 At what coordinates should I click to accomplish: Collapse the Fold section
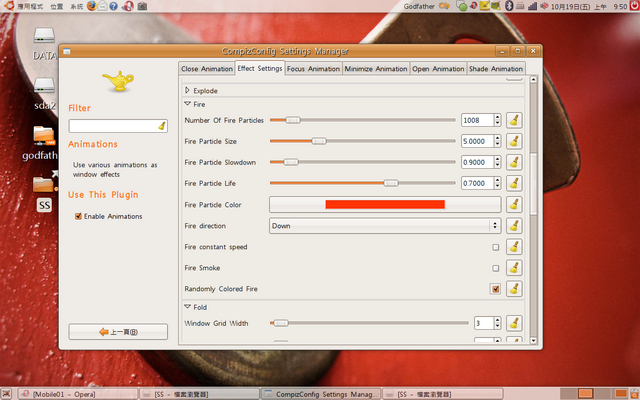[x=187, y=307]
